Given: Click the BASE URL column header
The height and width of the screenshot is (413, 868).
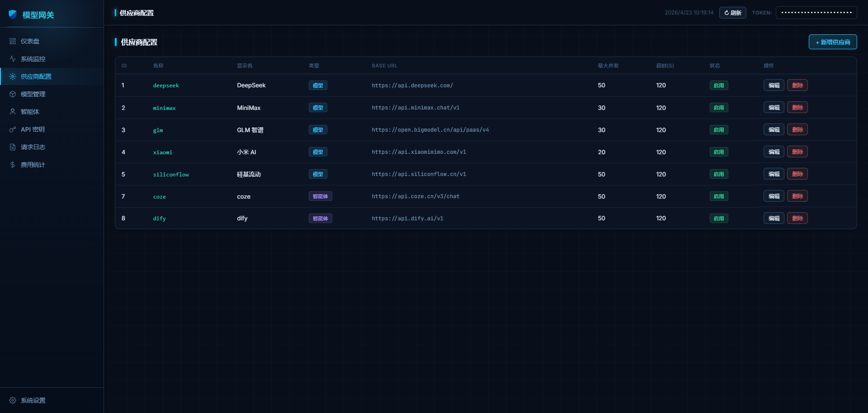Looking at the screenshot, I should pyautogui.click(x=384, y=66).
